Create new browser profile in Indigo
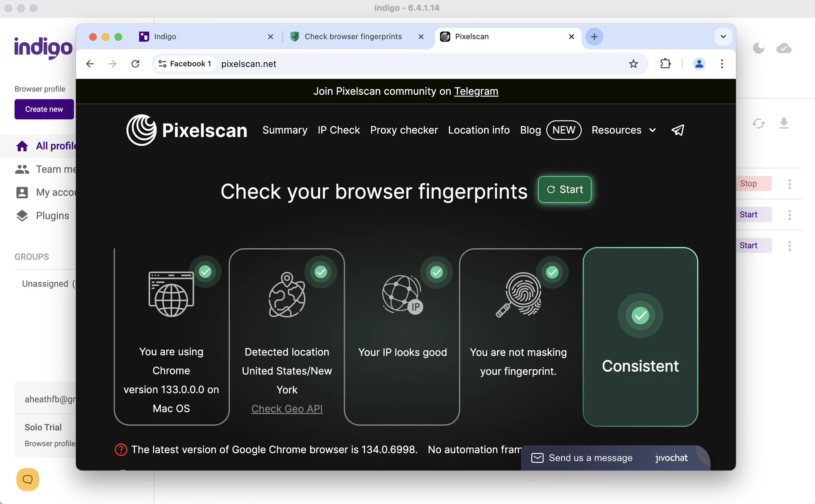 tap(44, 109)
